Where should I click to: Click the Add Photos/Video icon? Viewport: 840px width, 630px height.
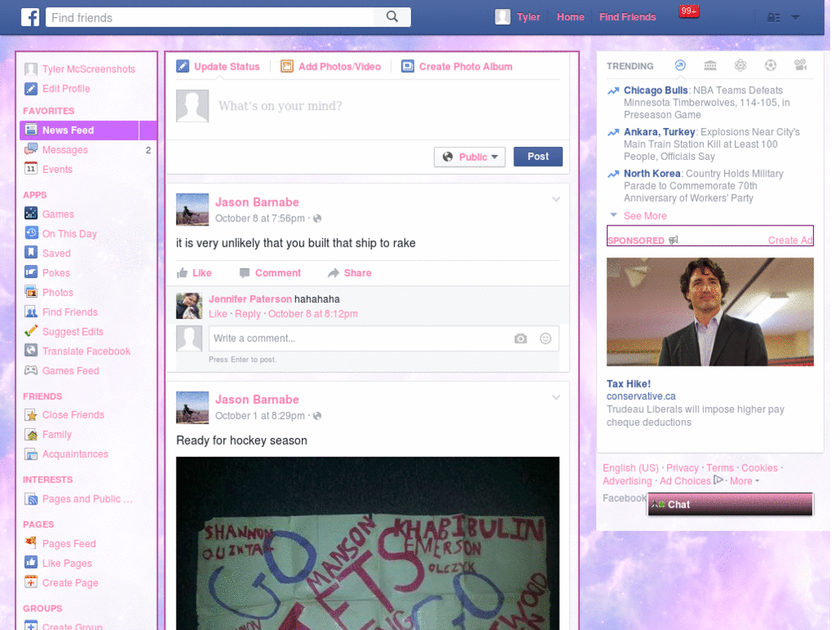tap(287, 66)
